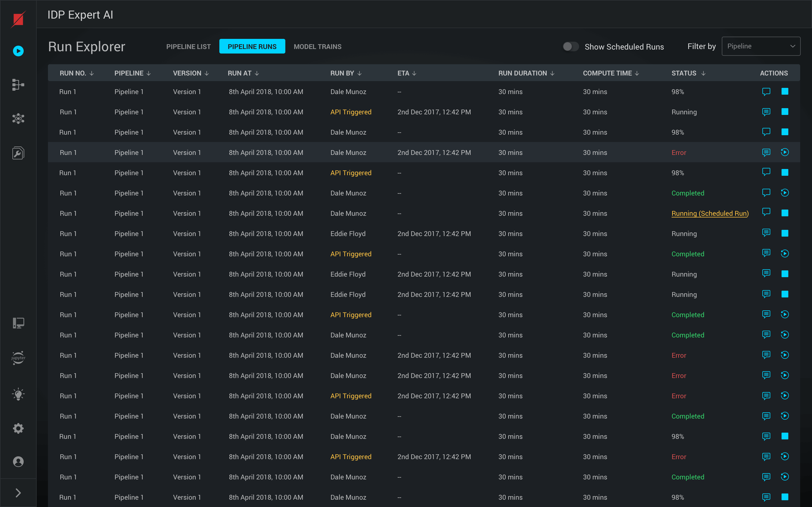Open the Jupyter notebook sidebar icon

18,358
